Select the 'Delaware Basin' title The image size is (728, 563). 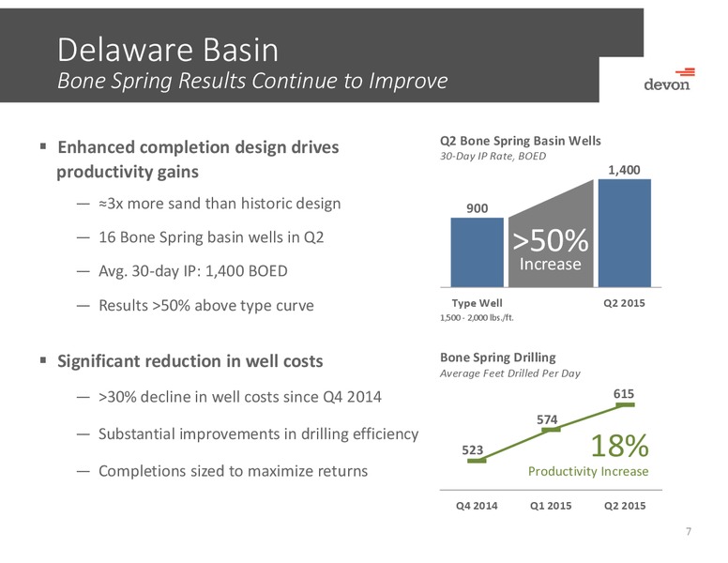(168, 50)
